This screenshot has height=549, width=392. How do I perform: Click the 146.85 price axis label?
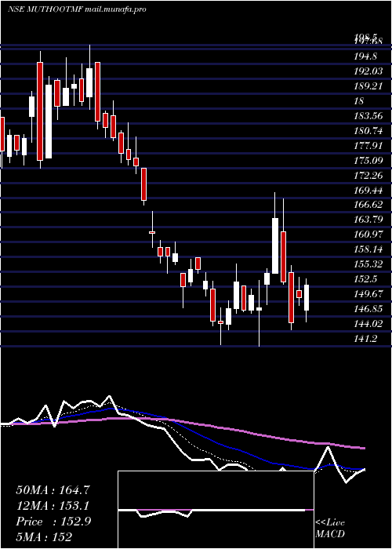point(368,310)
